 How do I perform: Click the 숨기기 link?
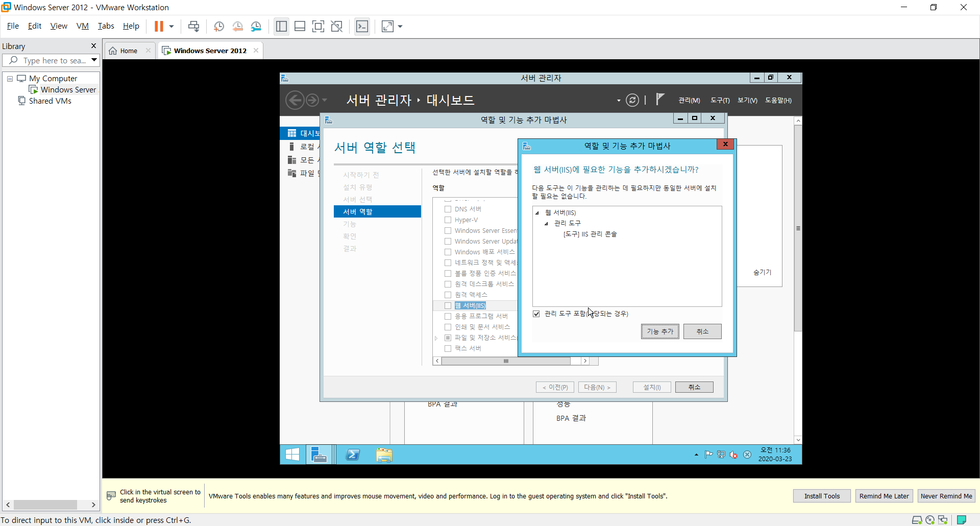coord(762,273)
